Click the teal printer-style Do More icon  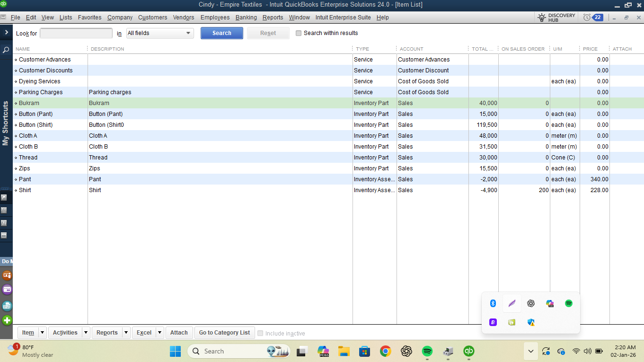(7, 305)
